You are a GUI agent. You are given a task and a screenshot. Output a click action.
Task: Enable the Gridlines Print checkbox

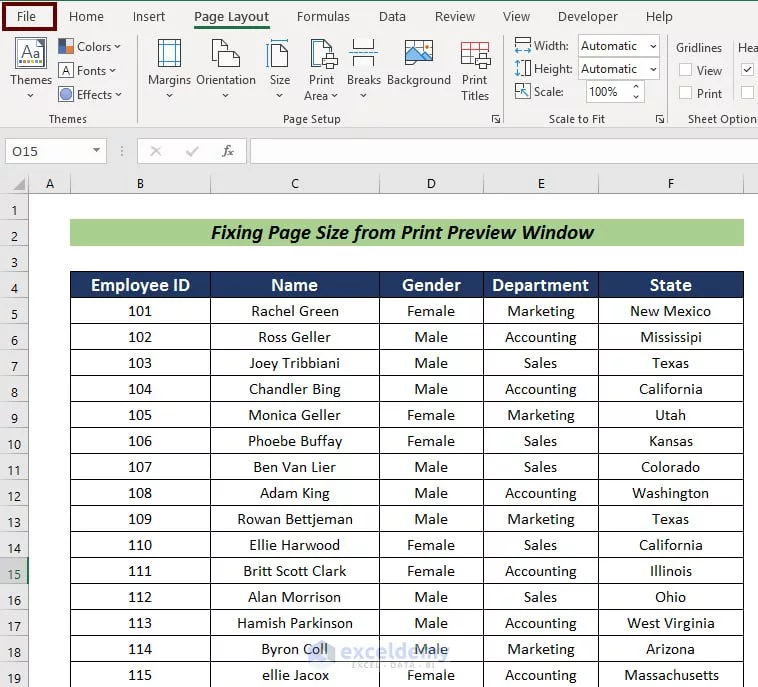(x=686, y=93)
